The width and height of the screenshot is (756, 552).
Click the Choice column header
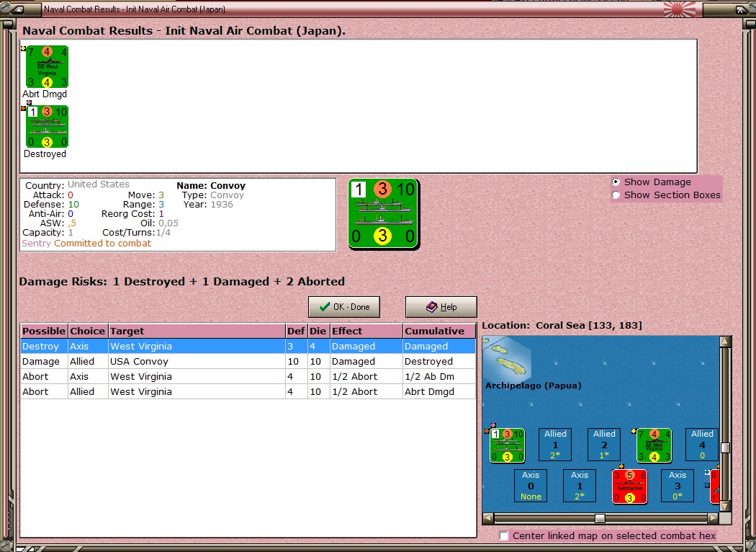[88, 331]
